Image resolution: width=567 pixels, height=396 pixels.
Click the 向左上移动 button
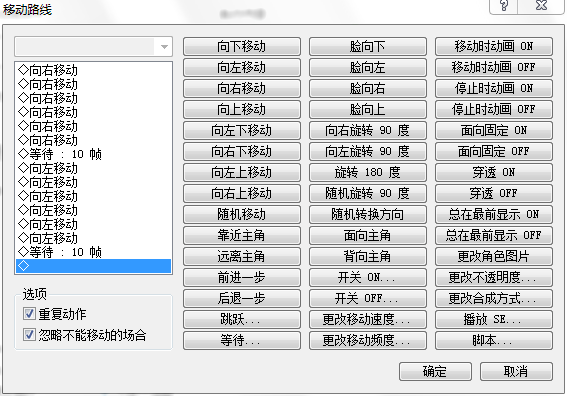point(242,172)
